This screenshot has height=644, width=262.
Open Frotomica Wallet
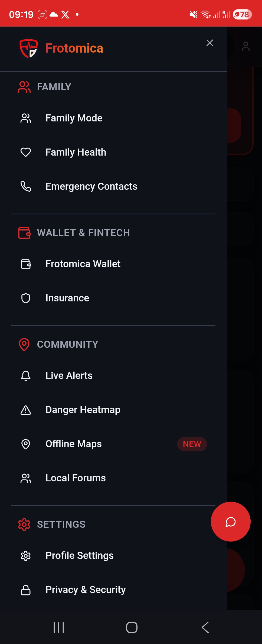point(83,264)
